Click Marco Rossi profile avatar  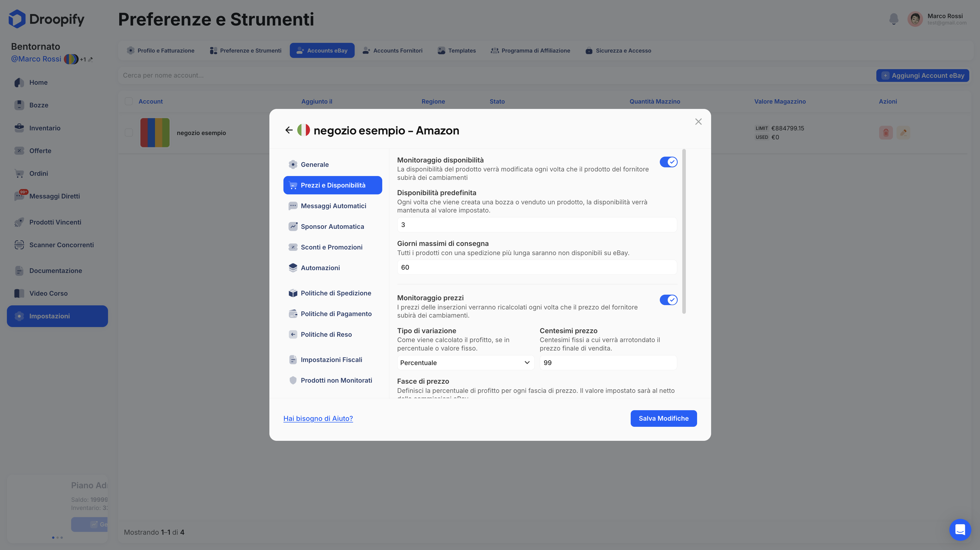pos(915,19)
